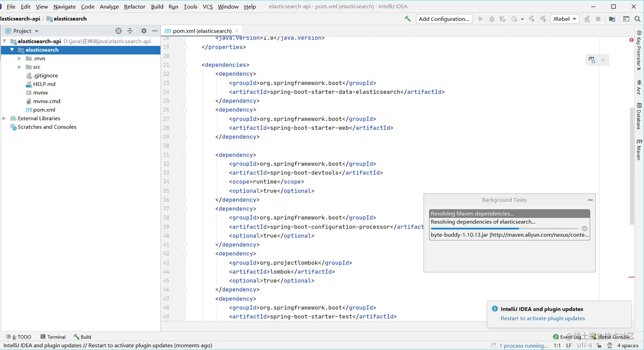The height and width of the screenshot is (350, 644).
Task: Open the VCS menu
Action: [x=207, y=6]
